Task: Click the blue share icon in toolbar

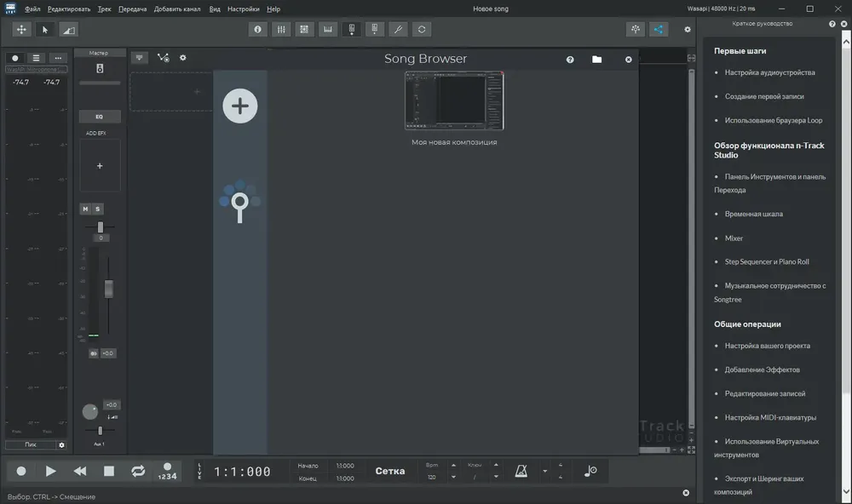Action: [x=659, y=29]
